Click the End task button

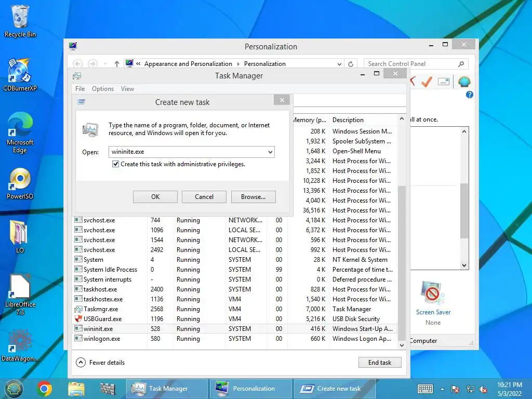[x=380, y=362]
